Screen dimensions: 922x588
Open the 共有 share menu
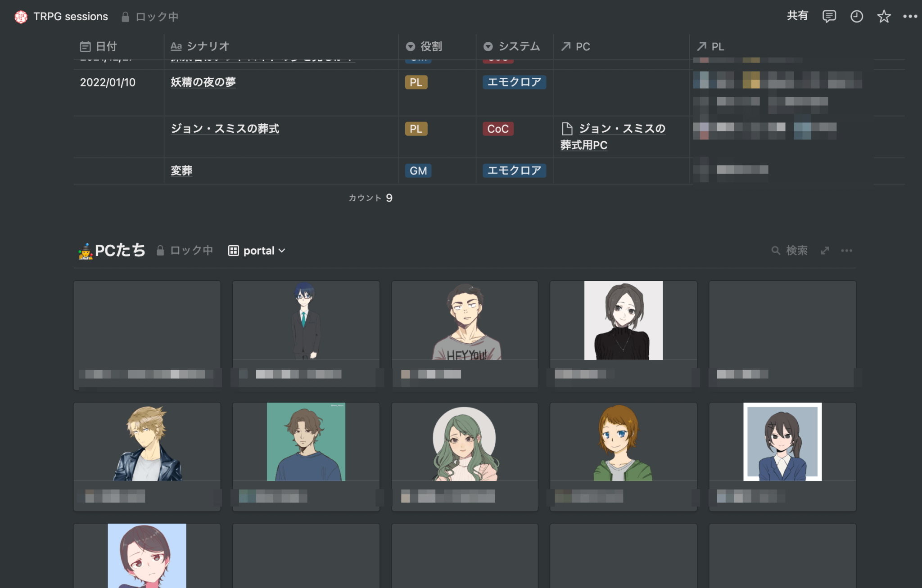pos(797,16)
